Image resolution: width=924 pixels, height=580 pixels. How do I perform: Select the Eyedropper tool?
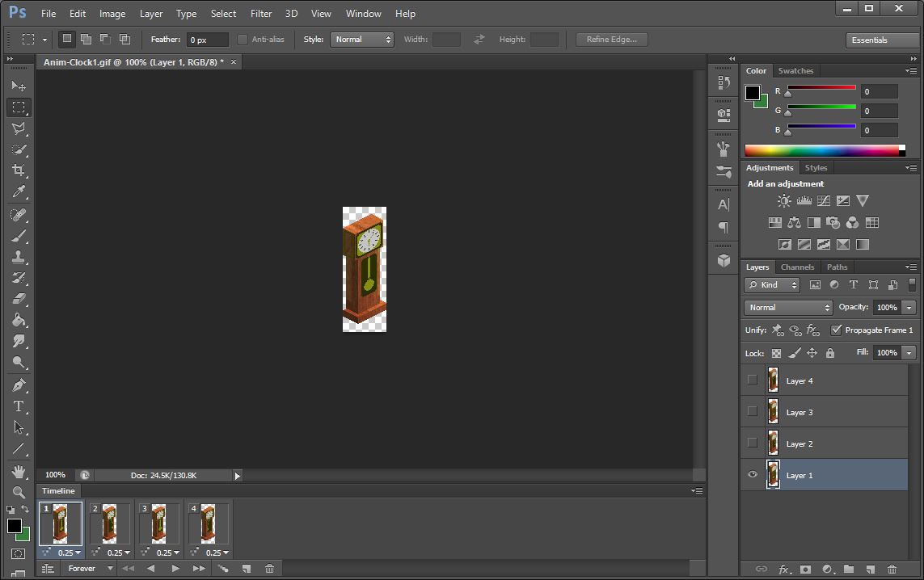click(19, 192)
